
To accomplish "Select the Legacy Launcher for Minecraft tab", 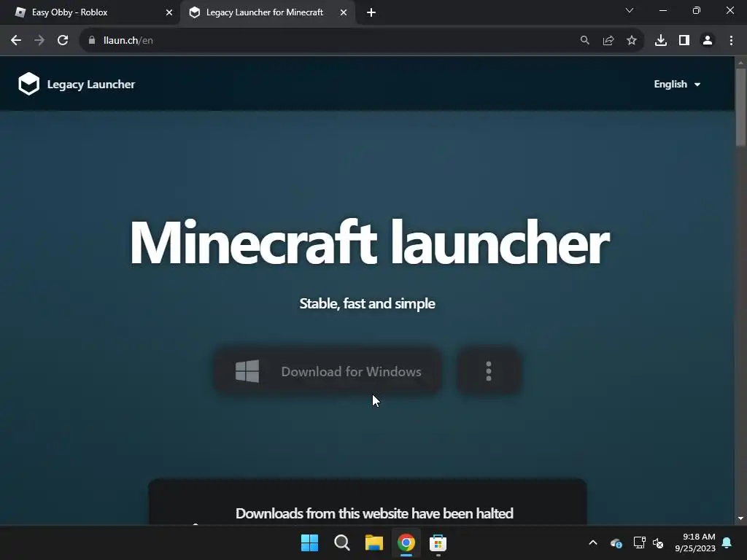I will coord(267,12).
